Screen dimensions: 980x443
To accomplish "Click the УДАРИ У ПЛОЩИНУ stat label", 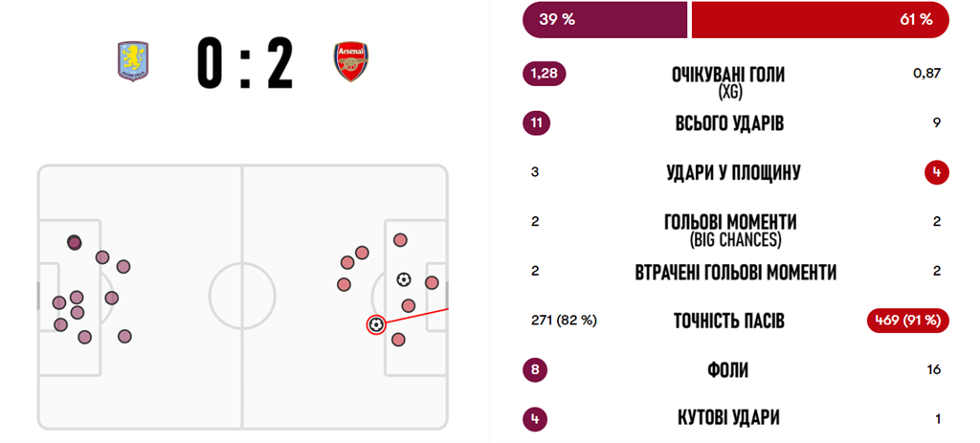I will click(728, 173).
